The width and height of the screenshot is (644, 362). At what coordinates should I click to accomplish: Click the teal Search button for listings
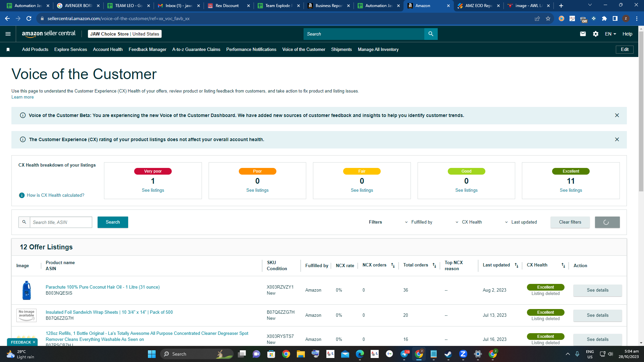[x=113, y=222]
